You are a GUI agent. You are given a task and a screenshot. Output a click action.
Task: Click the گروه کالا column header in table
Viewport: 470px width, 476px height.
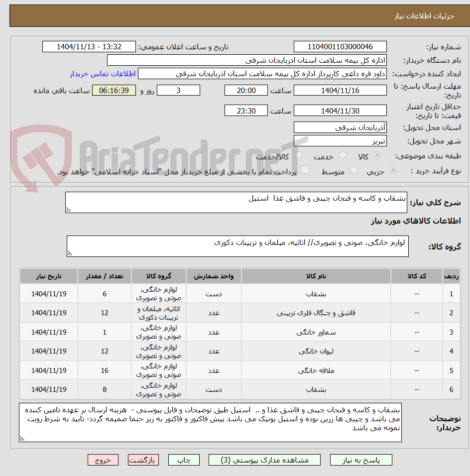159,276
